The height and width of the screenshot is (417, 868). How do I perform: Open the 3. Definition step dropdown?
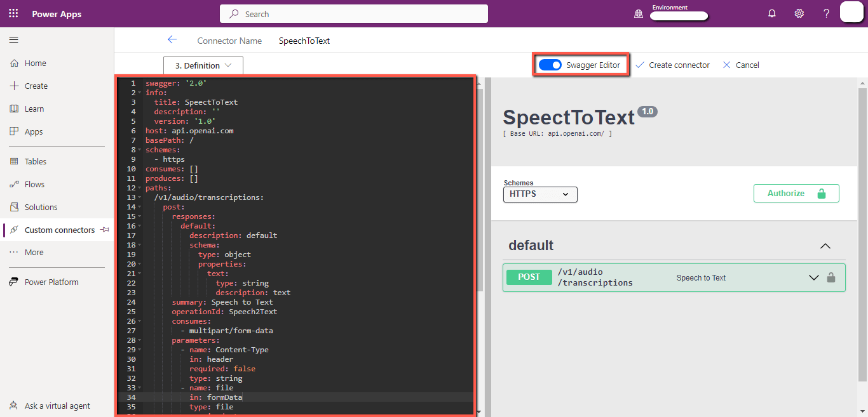tap(203, 65)
